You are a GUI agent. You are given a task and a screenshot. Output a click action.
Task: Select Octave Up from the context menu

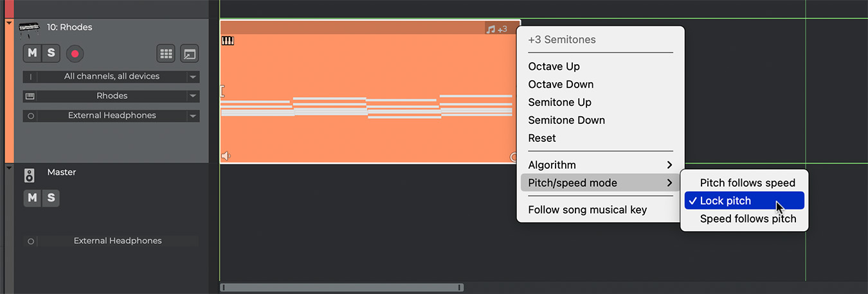pyautogui.click(x=554, y=66)
